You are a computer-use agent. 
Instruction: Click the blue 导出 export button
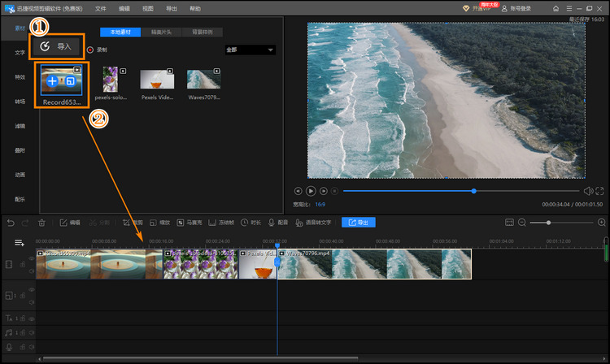click(x=359, y=222)
